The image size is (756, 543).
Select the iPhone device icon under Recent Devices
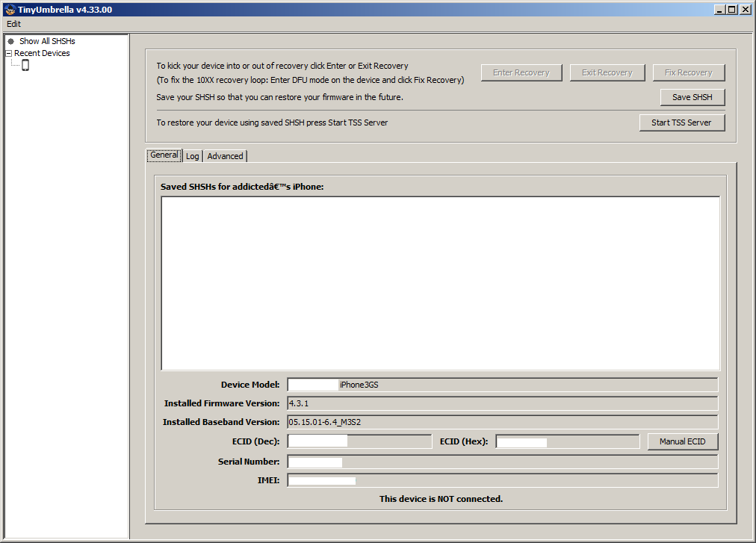25,65
